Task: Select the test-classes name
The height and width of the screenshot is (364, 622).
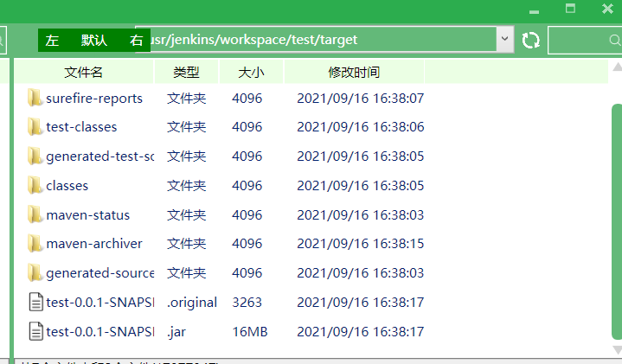Action: [x=81, y=127]
